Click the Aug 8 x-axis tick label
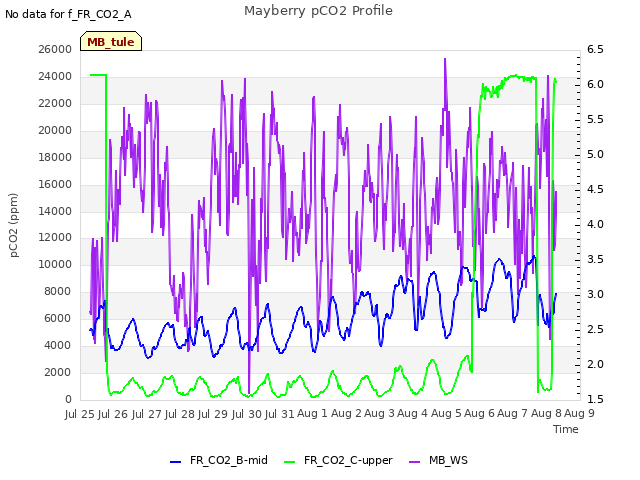 click(x=546, y=413)
